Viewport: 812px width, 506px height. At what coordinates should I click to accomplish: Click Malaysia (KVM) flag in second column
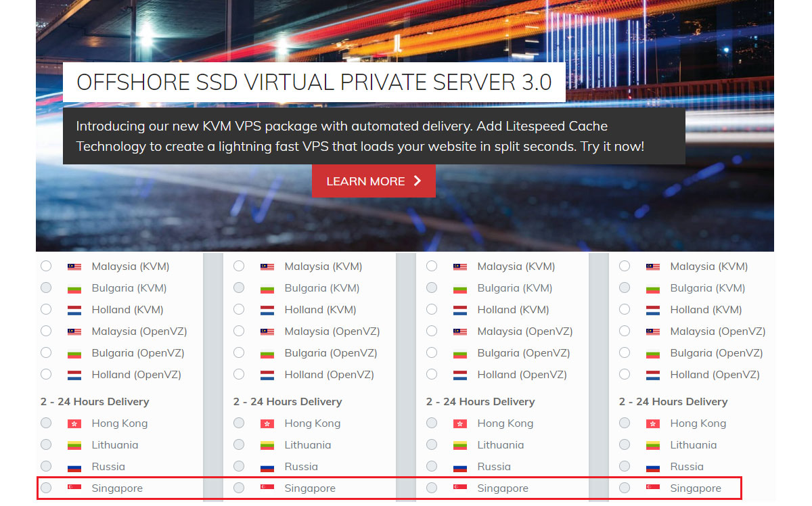point(267,267)
